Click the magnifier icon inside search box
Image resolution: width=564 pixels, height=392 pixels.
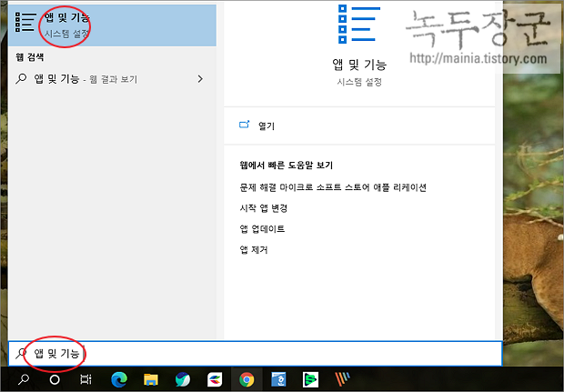tap(21, 354)
